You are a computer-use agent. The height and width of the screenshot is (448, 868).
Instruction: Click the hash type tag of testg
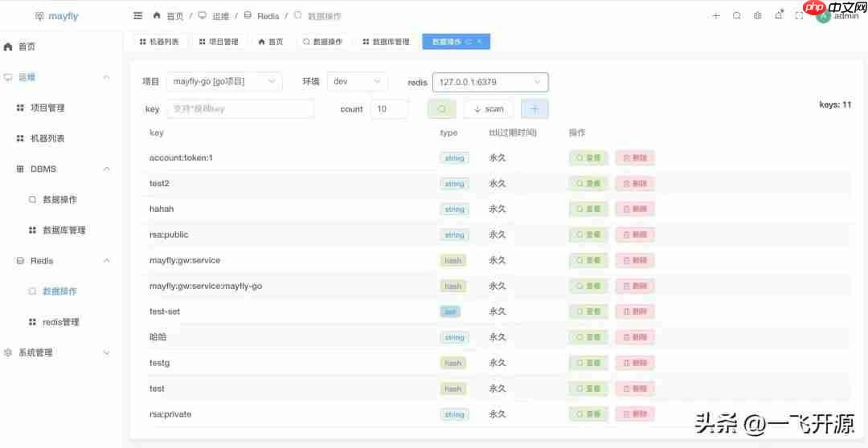coord(453,363)
